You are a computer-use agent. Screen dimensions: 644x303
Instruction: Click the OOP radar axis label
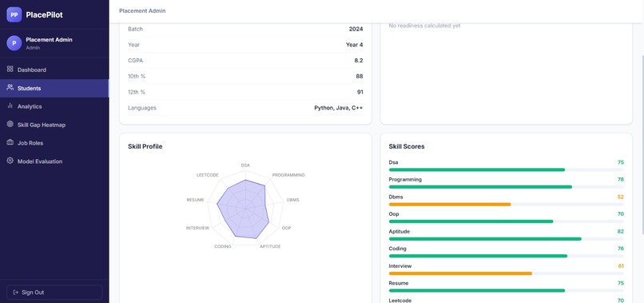(x=286, y=228)
